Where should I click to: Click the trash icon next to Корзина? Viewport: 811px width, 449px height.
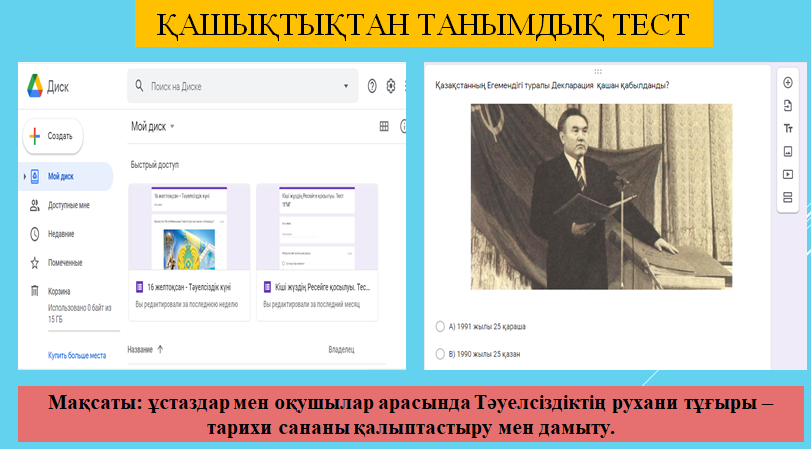(35, 291)
